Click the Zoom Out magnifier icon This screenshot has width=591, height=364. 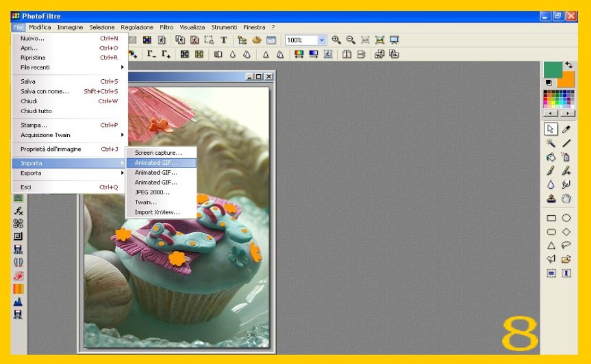[x=350, y=40]
